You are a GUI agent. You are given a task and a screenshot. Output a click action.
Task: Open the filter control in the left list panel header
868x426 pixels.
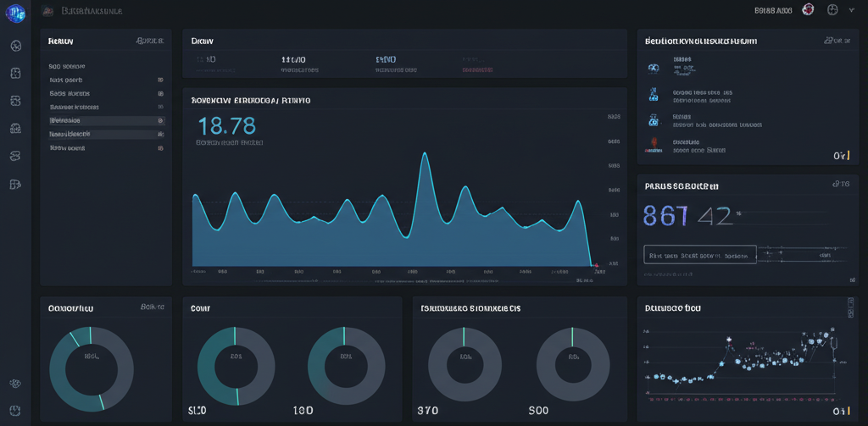point(149,41)
